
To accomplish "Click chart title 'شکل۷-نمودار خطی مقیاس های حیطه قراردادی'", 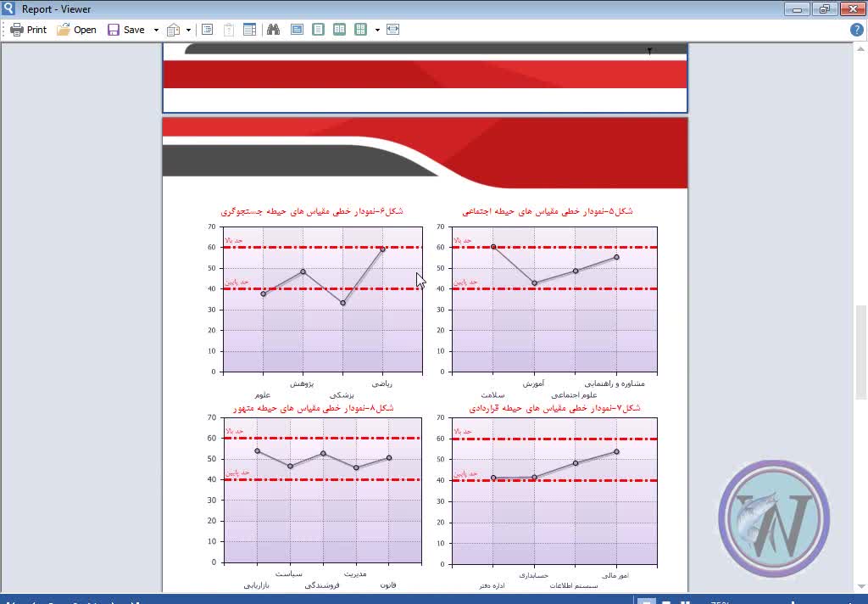I will click(554, 408).
